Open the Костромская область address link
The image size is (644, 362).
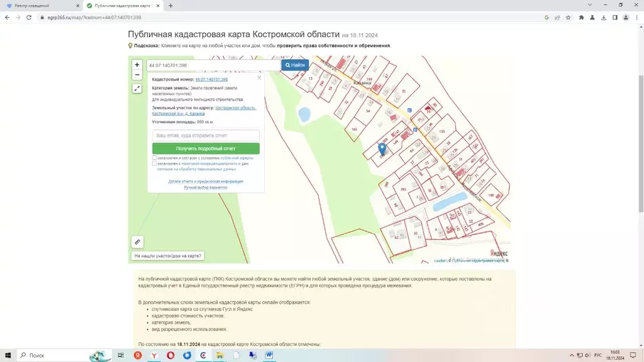pos(235,107)
